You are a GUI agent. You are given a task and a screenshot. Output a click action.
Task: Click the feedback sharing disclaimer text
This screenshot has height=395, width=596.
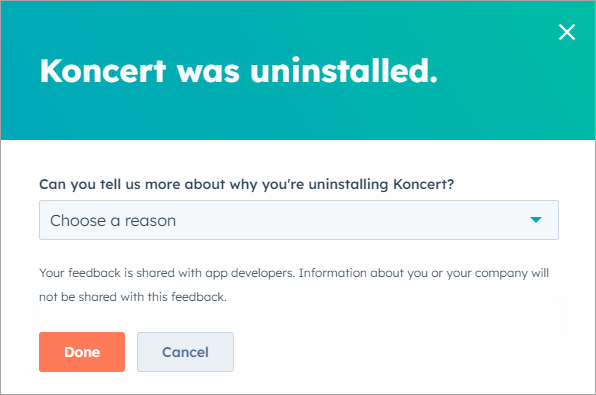coord(294,285)
